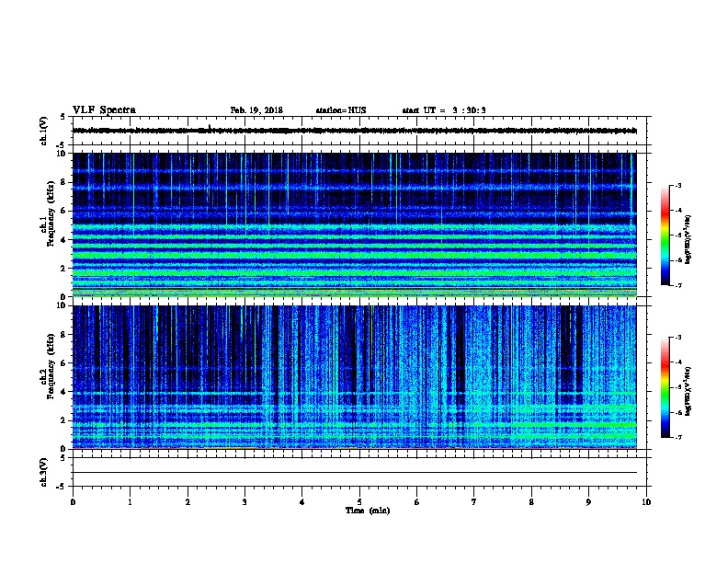Select the ch.2 colorbar log(PSD) label
Image resolution: width=728 pixels, height=563 pixels.
(688, 392)
